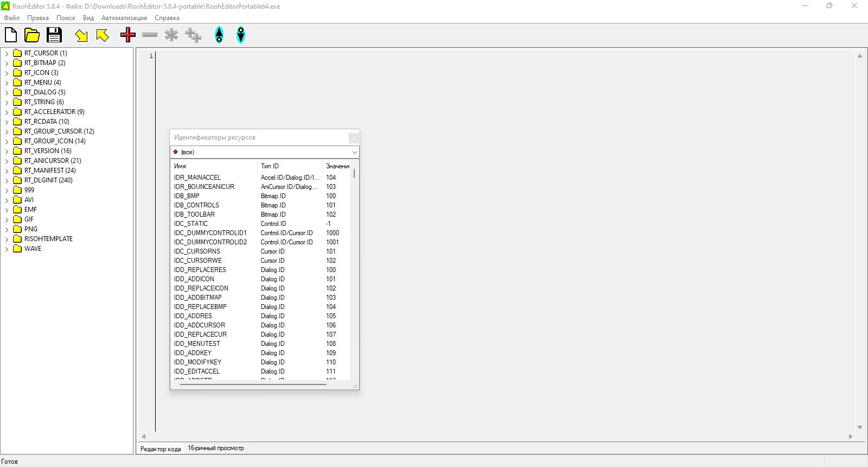Click the yellow down-right arrow toolbar icon
Image resolution: width=868 pixels, height=467 pixels.
tap(81, 36)
